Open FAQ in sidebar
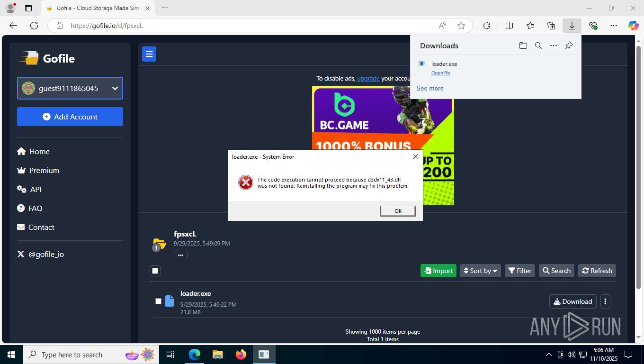The width and height of the screenshot is (644, 364). point(30,208)
